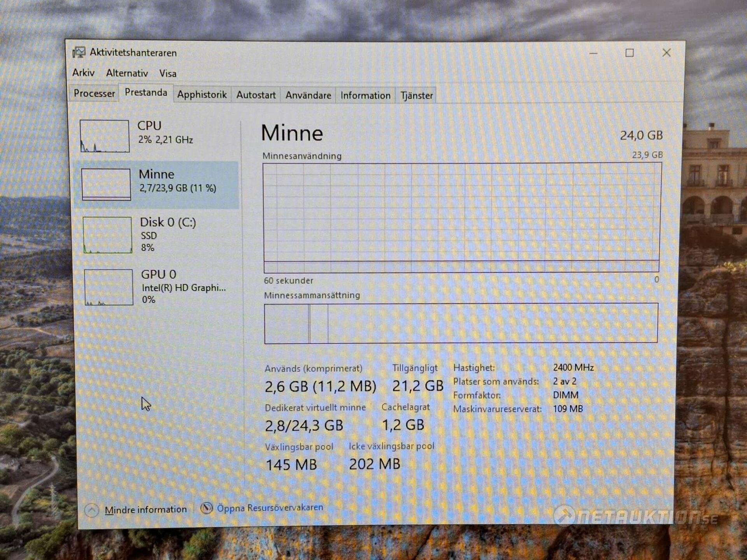Switch to the Användare tab
Viewport: 747px width, 560px height.
pos(308,95)
